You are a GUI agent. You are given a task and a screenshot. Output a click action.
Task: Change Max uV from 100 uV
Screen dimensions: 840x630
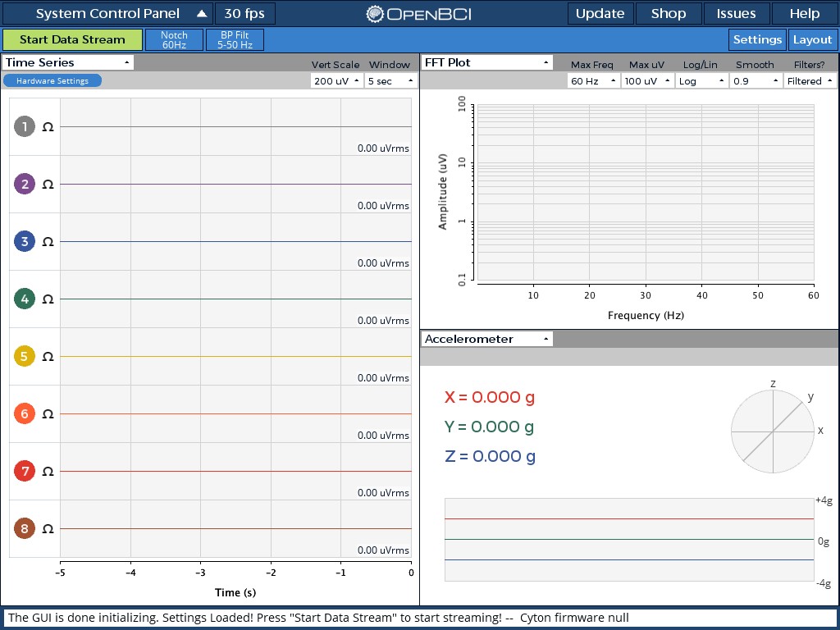[648, 81]
